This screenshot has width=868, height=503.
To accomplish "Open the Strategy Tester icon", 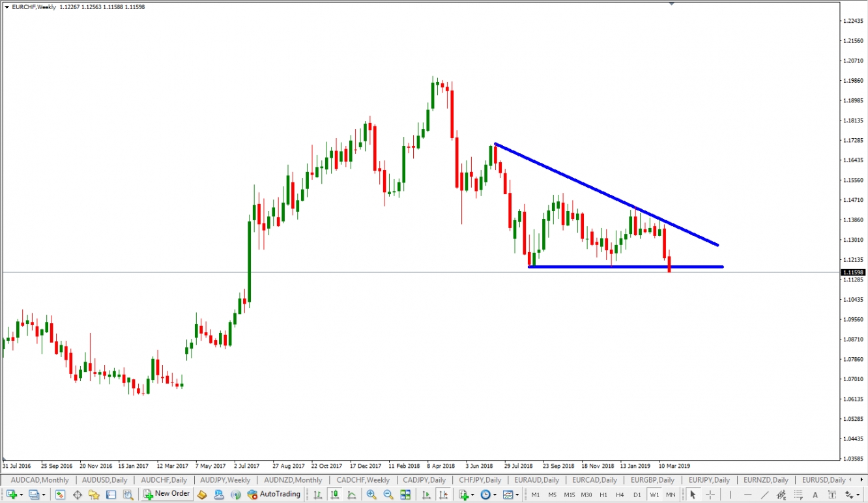I will (128, 495).
